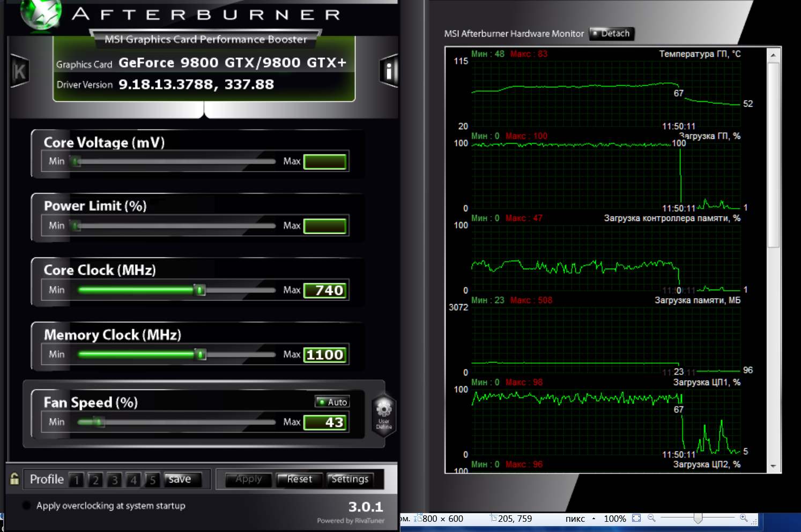Screen dimensions: 801x532
Task: Load profile slot 5
Action: [x=152, y=479]
